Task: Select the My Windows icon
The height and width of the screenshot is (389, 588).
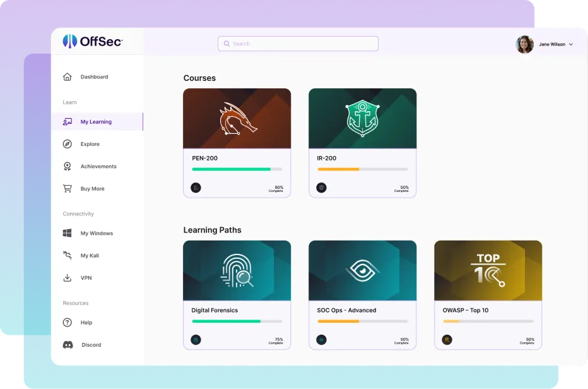Action: click(68, 234)
